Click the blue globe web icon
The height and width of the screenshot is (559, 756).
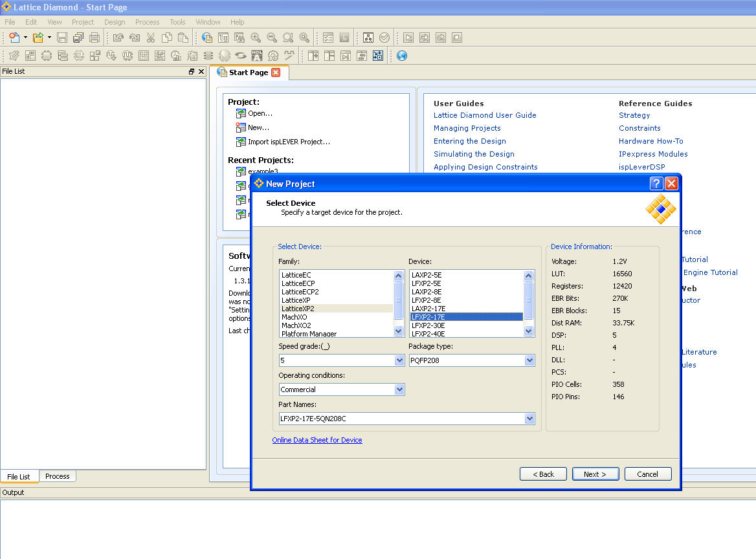pyautogui.click(x=402, y=56)
